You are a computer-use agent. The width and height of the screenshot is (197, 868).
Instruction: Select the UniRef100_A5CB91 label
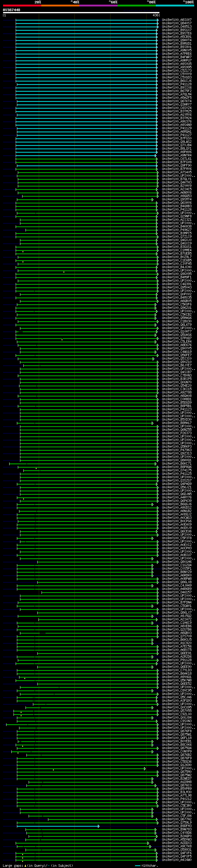pyautogui.click(x=176, y=37)
